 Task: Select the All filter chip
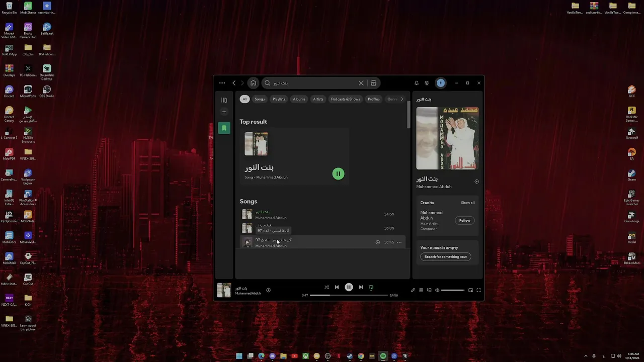[245, 99]
